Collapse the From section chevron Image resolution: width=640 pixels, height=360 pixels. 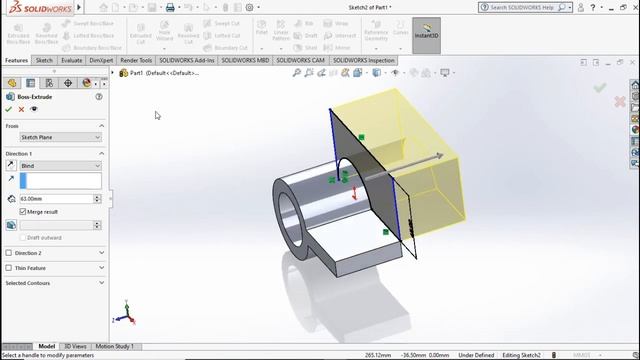pos(102,126)
